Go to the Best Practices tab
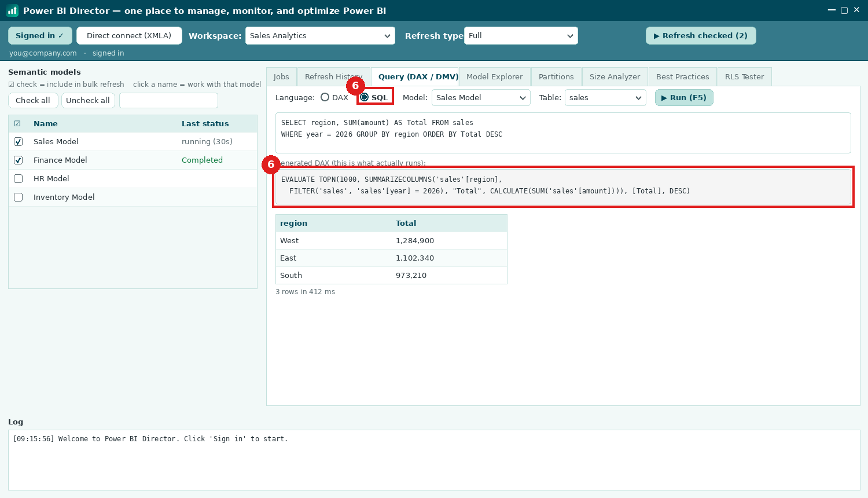This screenshot has width=868, height=498. (682, 76)
